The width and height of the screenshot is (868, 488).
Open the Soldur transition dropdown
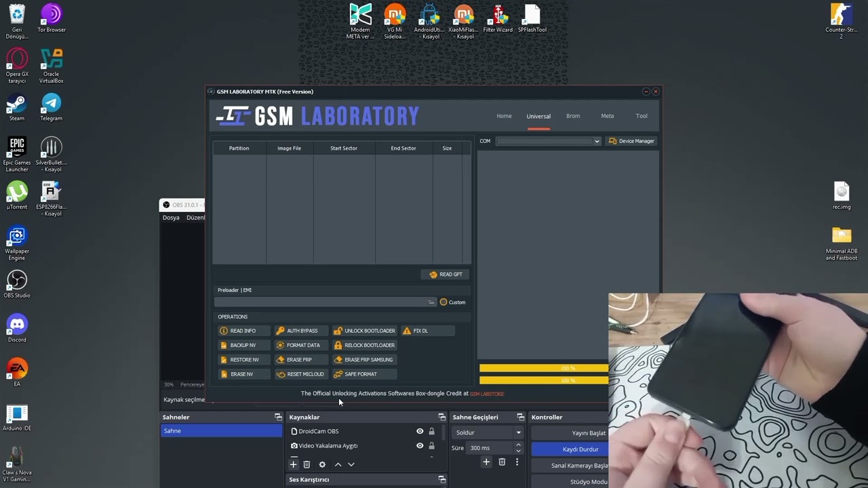488,432
